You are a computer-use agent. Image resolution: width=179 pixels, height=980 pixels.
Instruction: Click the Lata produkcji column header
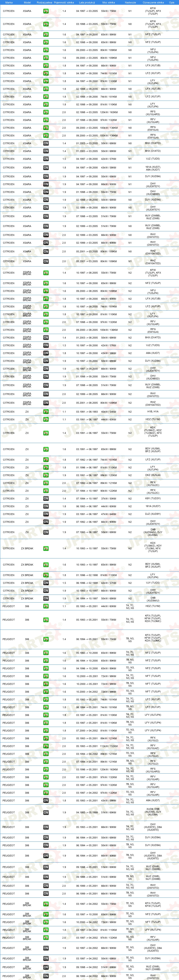[87, 2]
